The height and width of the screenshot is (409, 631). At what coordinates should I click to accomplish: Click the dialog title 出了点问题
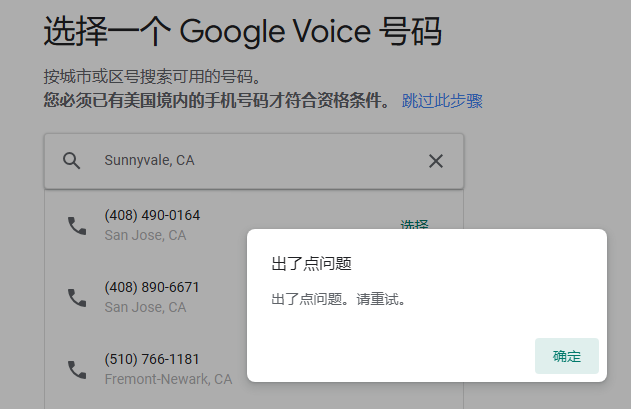(x=311, y=264)
